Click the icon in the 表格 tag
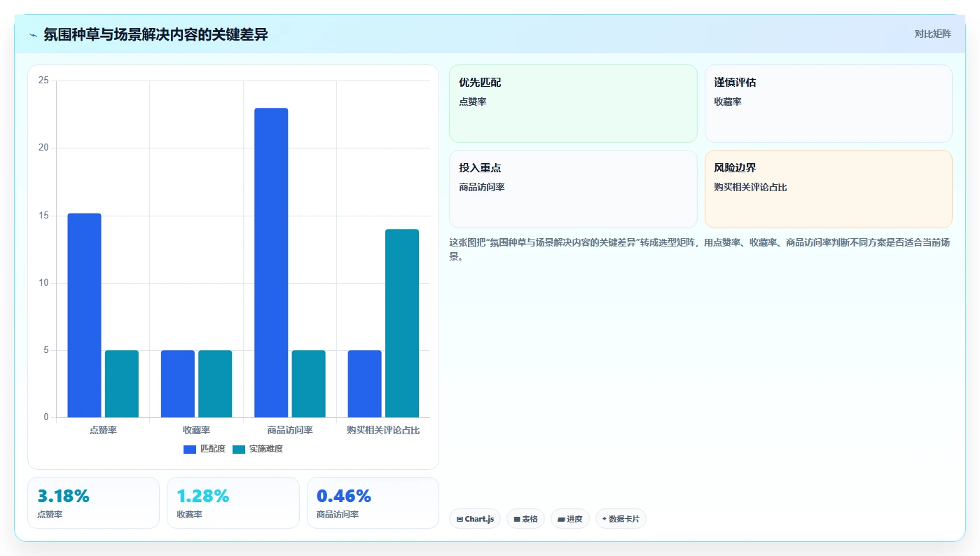980x556 pixels. [517, 520]
